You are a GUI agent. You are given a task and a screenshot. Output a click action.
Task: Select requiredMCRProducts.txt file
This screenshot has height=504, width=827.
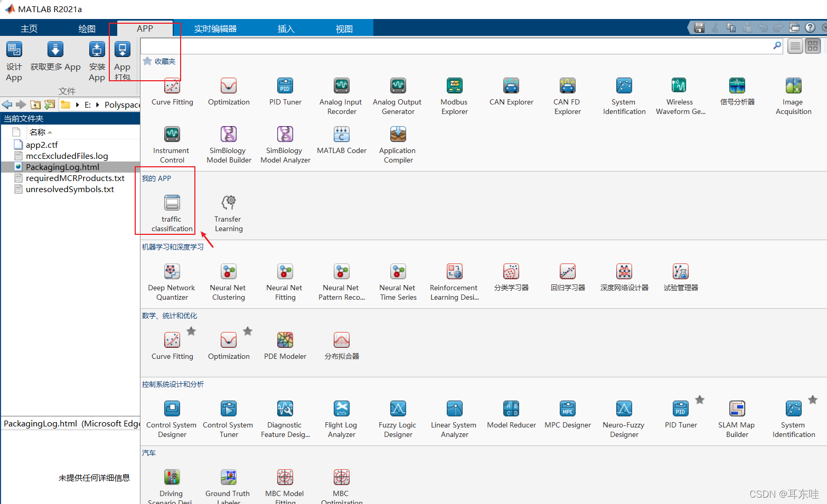(75, 178)
